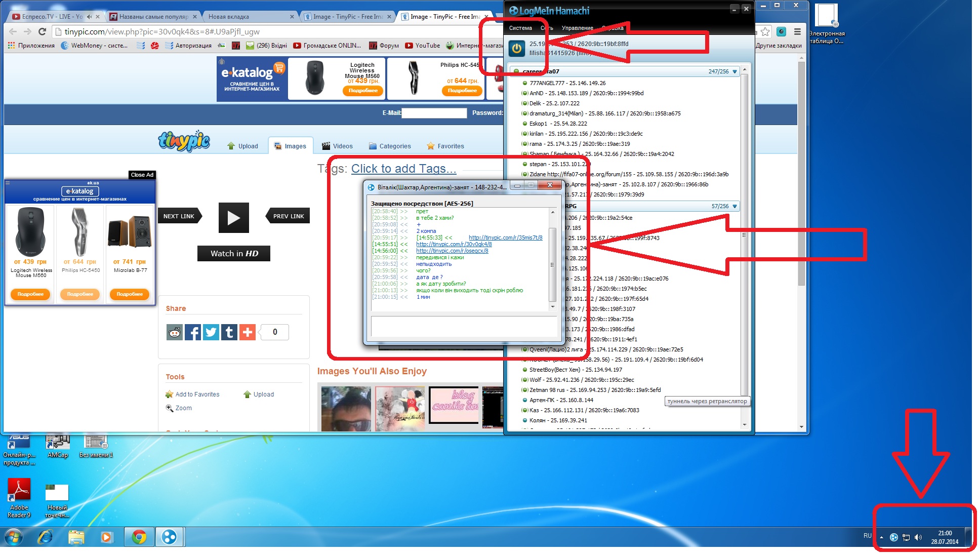Screen dimensions: 980x553
Task: Open the Управление menu in Hamachi
Action: coord(577,28)
